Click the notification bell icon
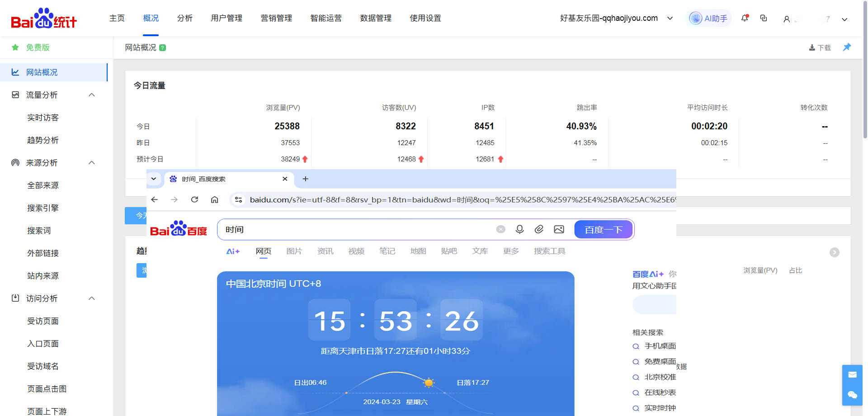This screenshot has width=868, height=416. (x=744, y=18)
